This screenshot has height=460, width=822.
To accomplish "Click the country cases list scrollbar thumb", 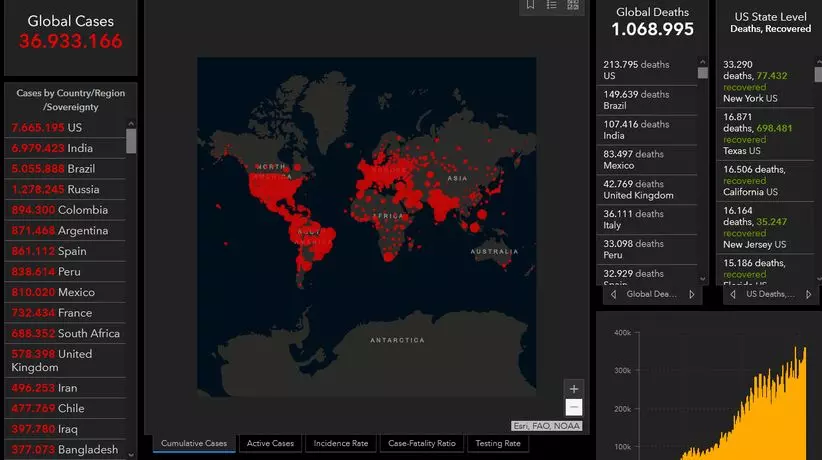I will (x=131, y=141).
